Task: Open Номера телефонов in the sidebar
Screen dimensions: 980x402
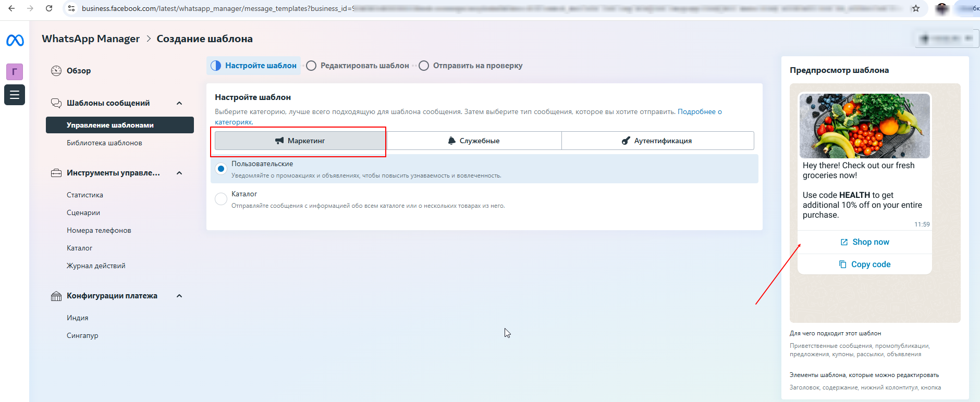Action: 99,230
